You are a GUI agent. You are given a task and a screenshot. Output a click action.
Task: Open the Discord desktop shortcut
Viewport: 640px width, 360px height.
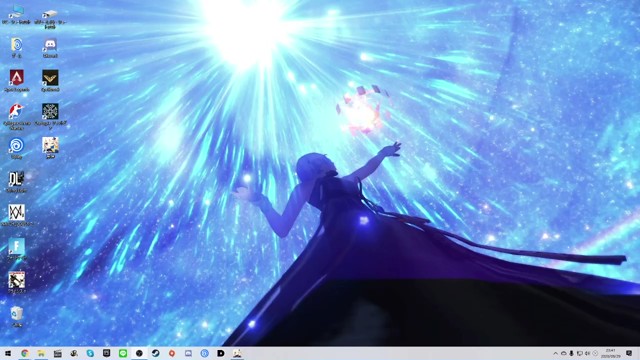coord(50,47)
